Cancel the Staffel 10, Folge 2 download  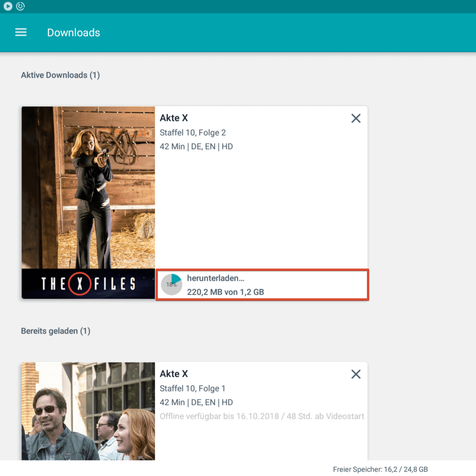(x=356, y=118)
